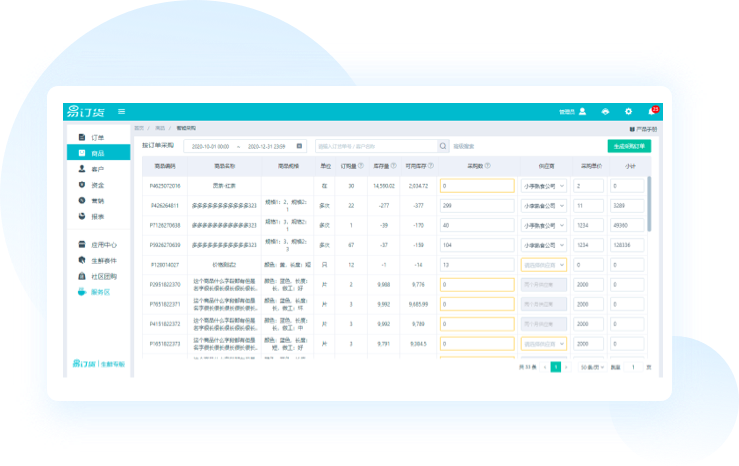This screenshot has width=739, height=466.
Task: Click the help icon beside 采购数 header
Action: (490, 166)
